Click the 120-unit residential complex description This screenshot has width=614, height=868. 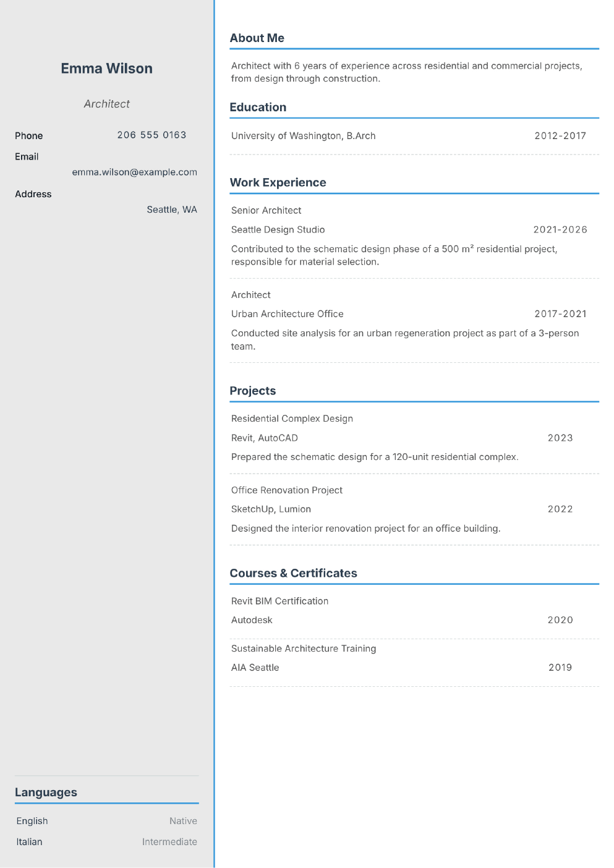tap(375, 457)
